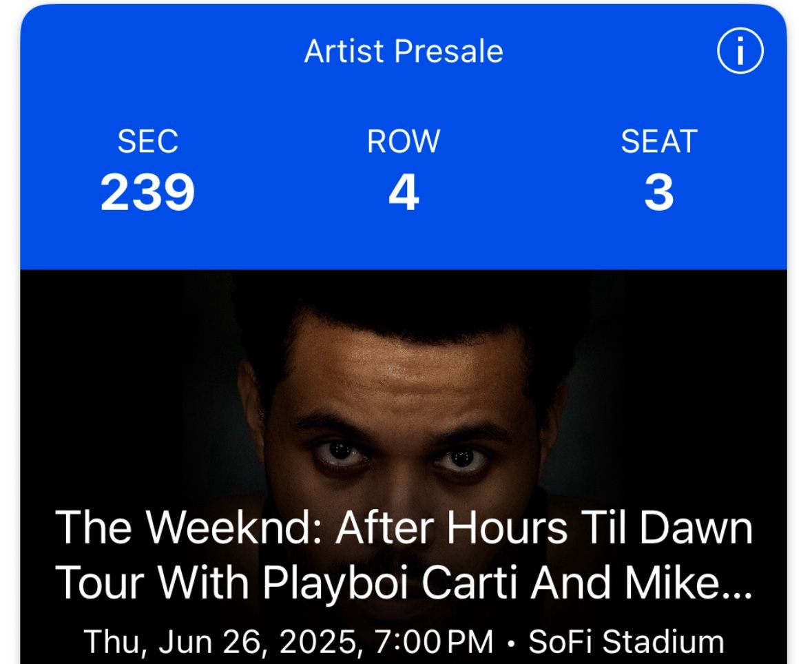Click the seat number 3
This screenshot has height=664, width=812.
tap(658, 193)
